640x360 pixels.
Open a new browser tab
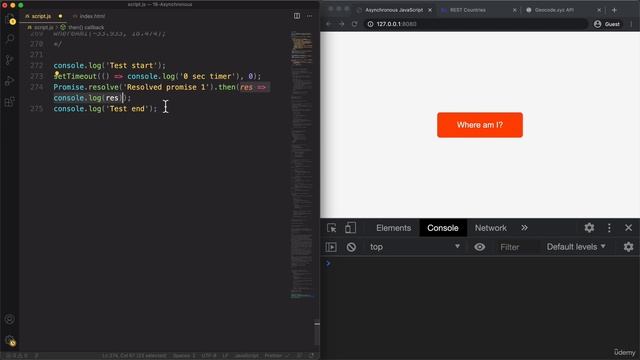[x=614, y=10]
